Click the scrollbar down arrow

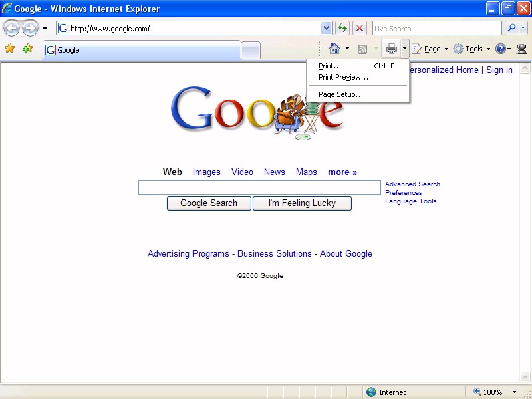525,376
